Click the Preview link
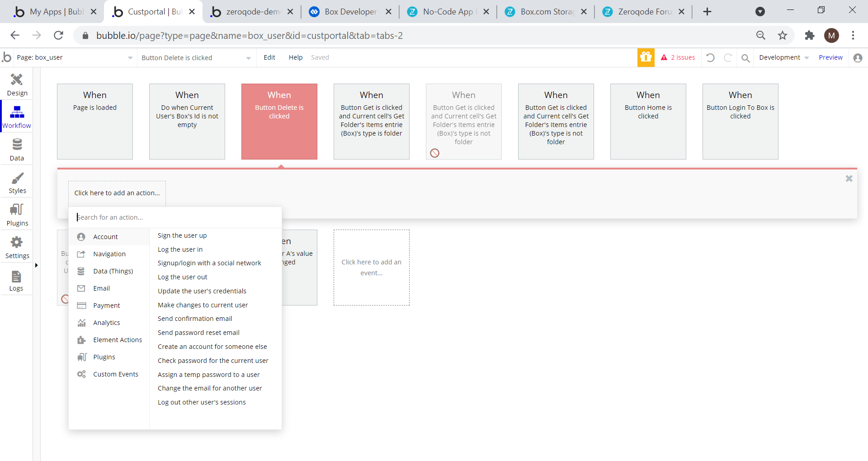868x461 pixels. point(830,57)
